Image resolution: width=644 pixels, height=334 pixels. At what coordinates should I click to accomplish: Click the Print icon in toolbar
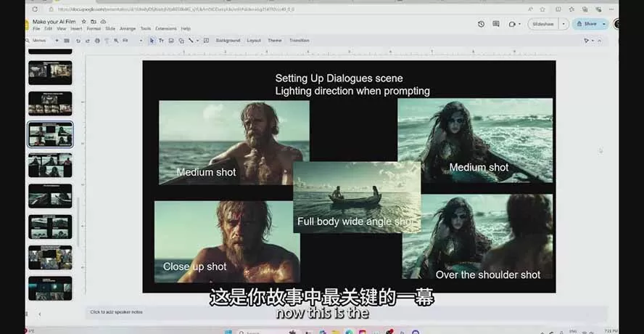[x=96, y=41]
